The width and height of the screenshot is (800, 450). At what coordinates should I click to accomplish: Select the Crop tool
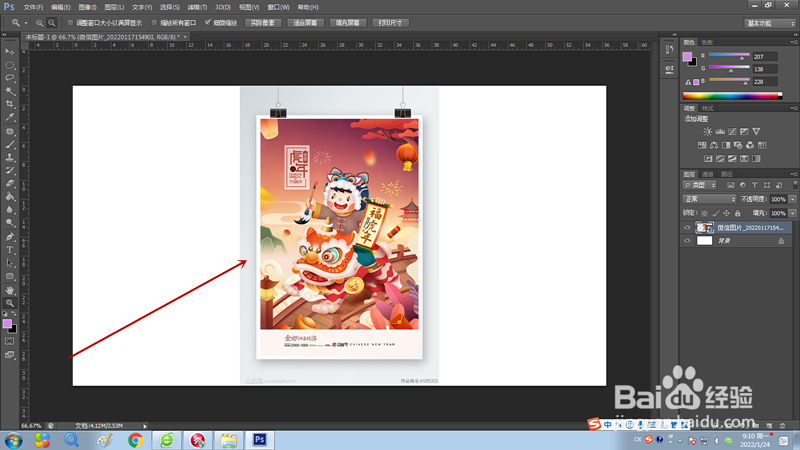click(x=10, y=104)
